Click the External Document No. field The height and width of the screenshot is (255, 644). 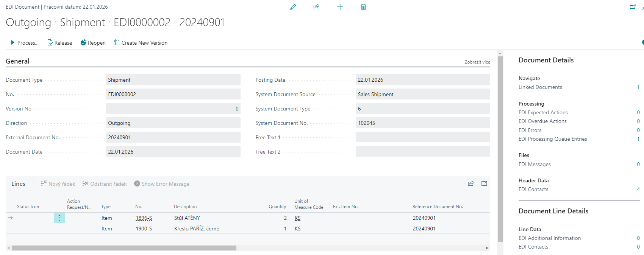point(173,137)
